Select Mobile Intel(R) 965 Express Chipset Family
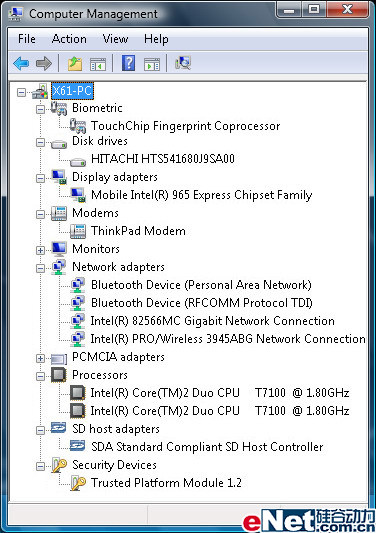The height and width of the screenshot is (533, 376). point(202,195)
